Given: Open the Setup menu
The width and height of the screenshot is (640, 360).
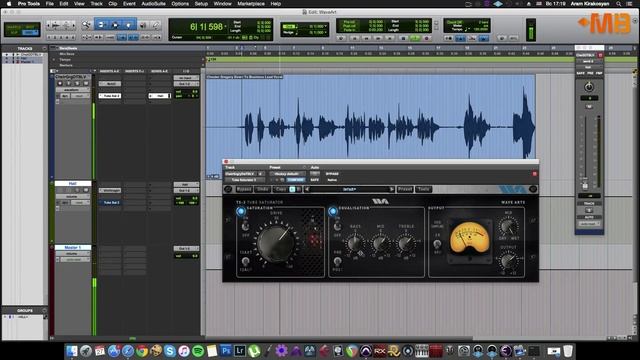Looking at the screenshot, I should tap(201, 4).
